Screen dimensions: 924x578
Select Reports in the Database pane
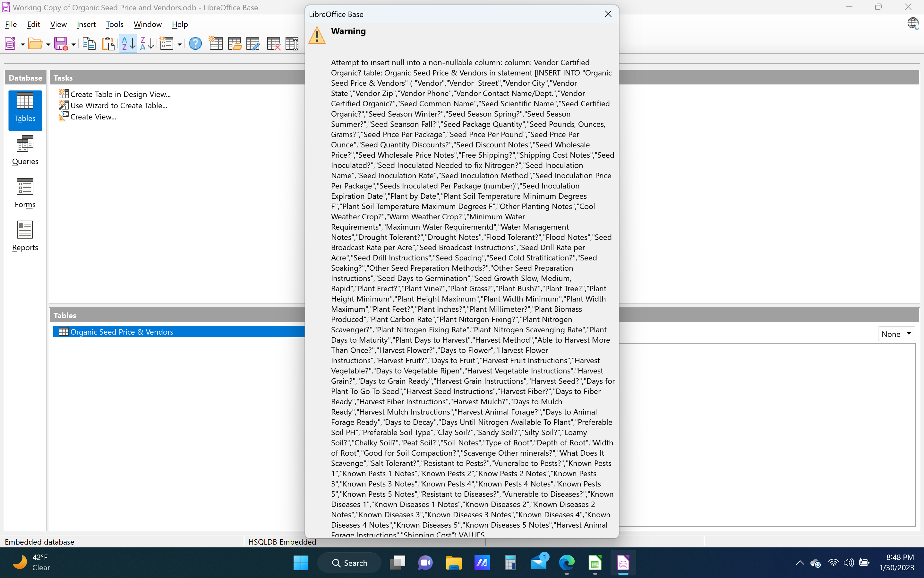(x=25, y=237)
